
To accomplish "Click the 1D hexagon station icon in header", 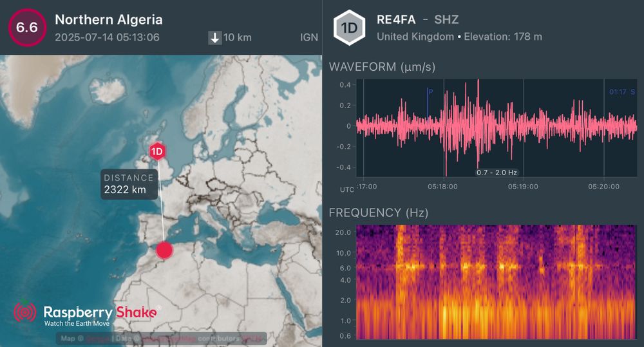I will pos(349,28).
